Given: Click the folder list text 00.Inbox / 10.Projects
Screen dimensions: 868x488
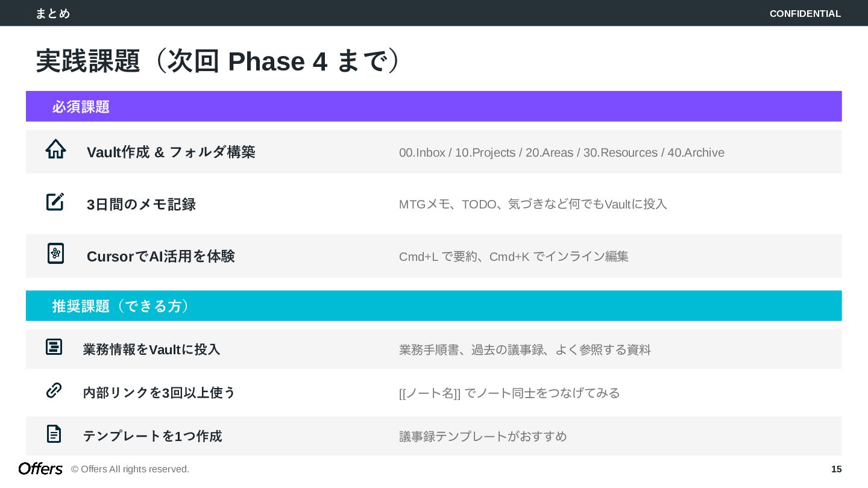Looking at the screenshot, I should pos(561,153).
